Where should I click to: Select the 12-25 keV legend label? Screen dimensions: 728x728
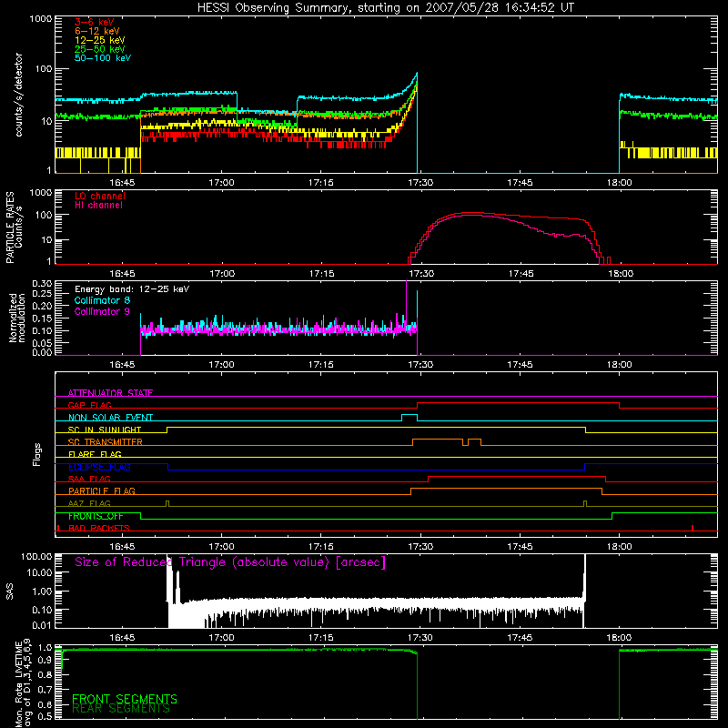100,40
